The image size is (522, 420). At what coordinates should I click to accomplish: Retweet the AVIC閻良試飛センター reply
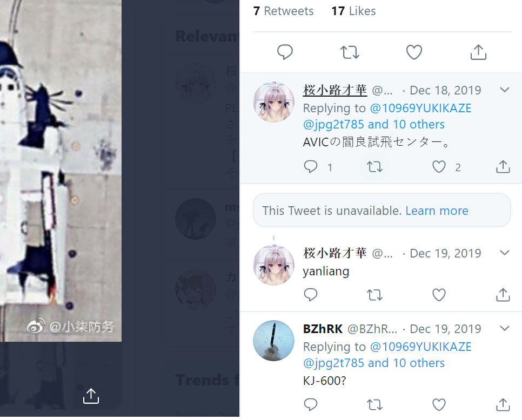click(x=374, y=167)
